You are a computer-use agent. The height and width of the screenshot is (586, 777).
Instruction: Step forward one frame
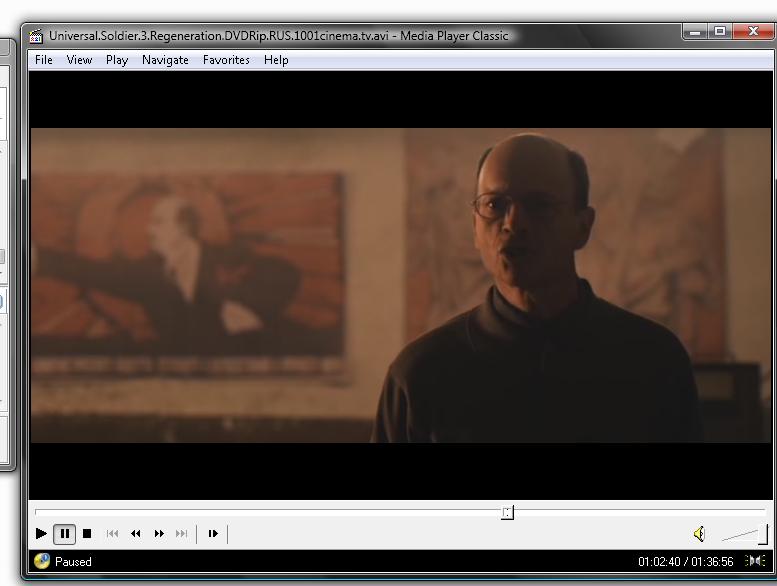(x=213, y=533)
